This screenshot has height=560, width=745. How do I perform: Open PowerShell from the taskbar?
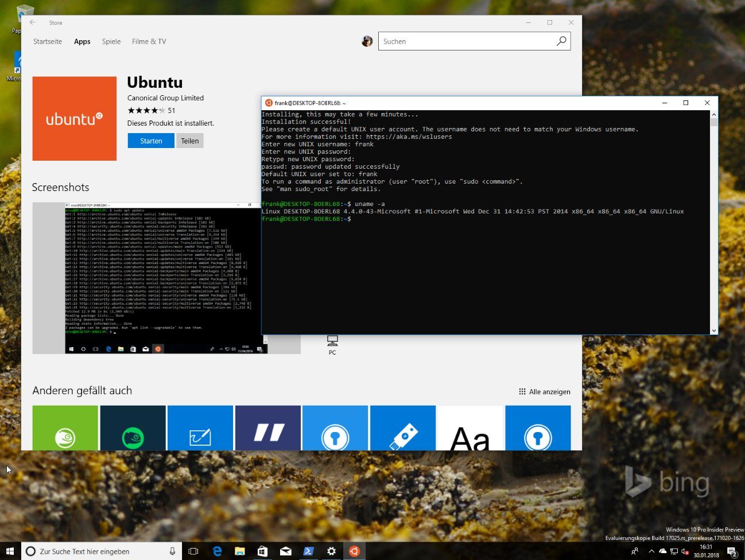click(x=308, y=551)
